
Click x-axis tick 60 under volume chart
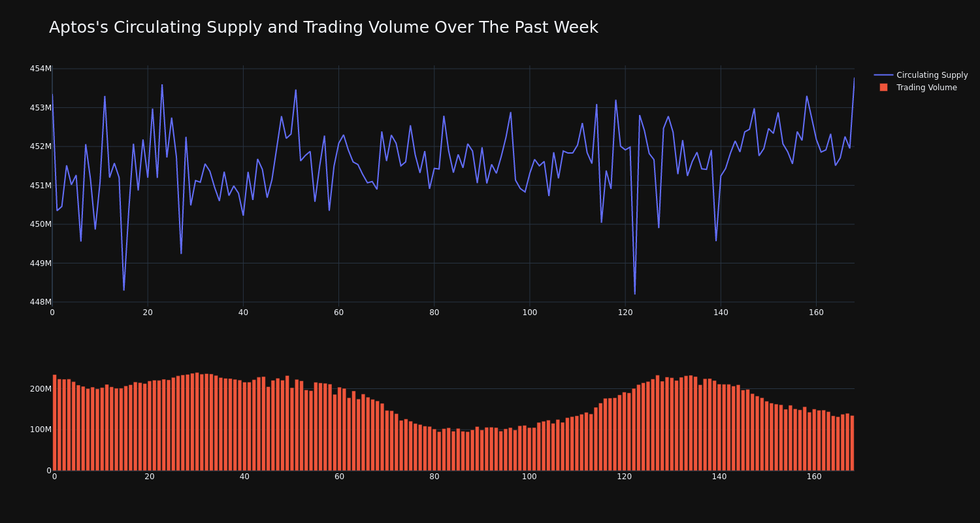(339, 477)
